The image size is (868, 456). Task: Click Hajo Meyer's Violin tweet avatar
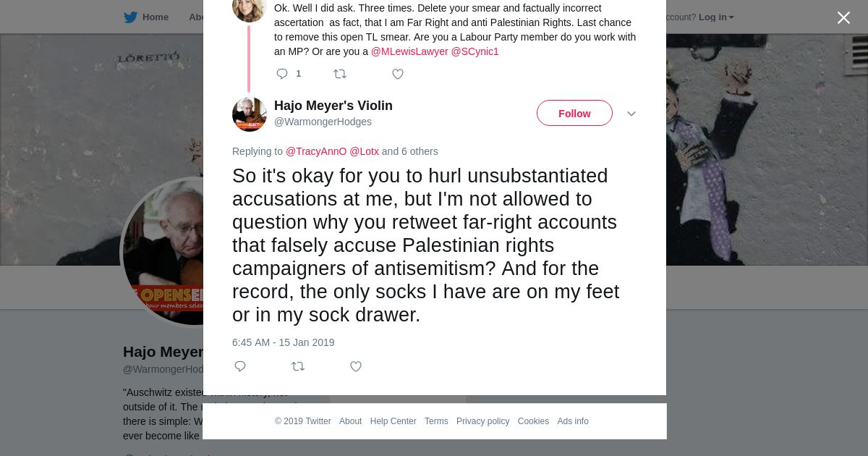250,114
